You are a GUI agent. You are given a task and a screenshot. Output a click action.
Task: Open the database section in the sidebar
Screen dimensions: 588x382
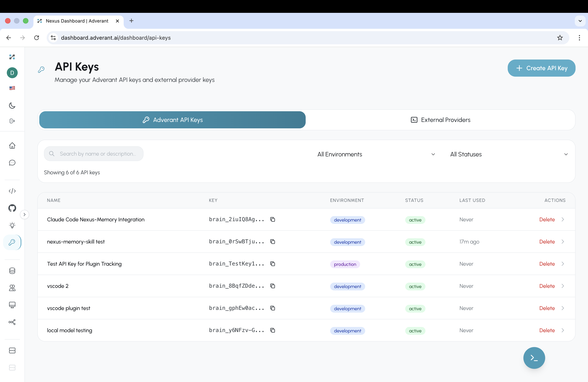coord(12,271)
